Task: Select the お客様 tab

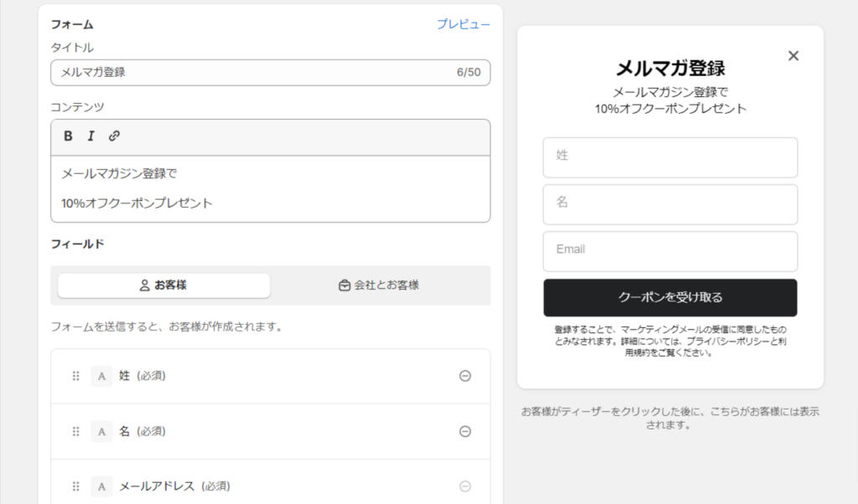Action: pyautogui.click(x=163, y=285)
